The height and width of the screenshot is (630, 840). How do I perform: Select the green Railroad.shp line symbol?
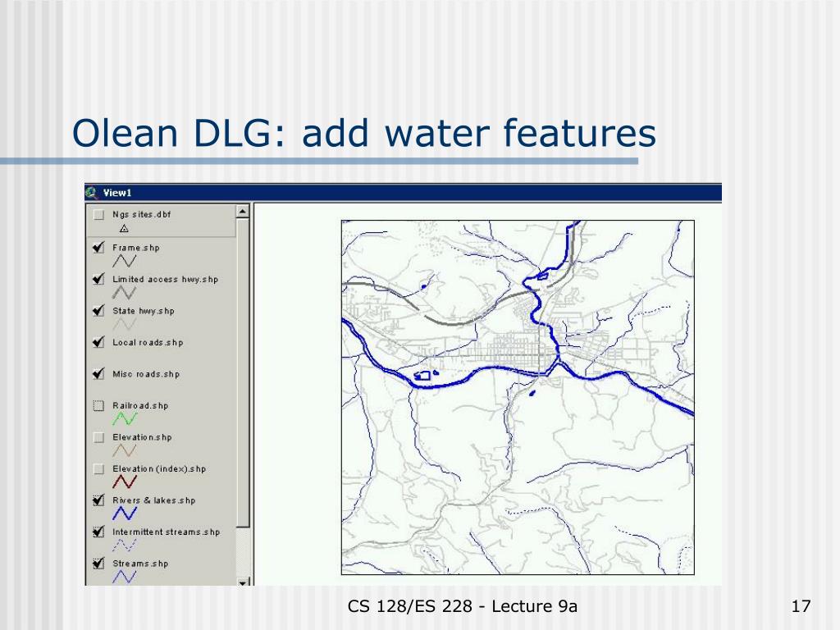(125, 419)
